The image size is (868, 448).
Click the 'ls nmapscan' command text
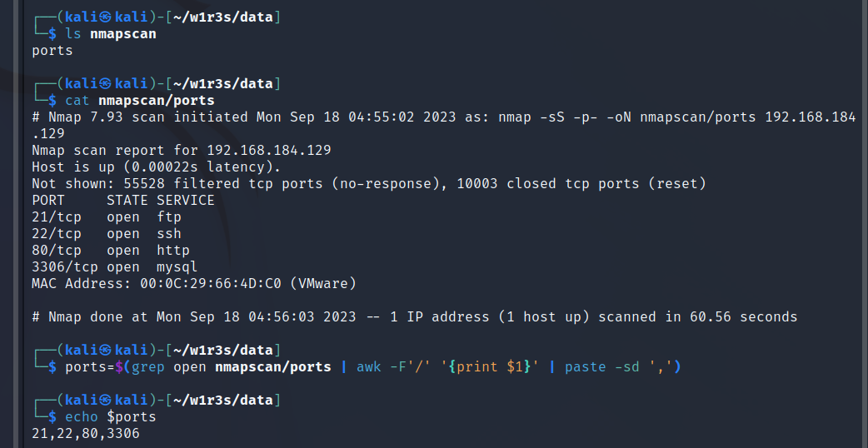(111, 34)
